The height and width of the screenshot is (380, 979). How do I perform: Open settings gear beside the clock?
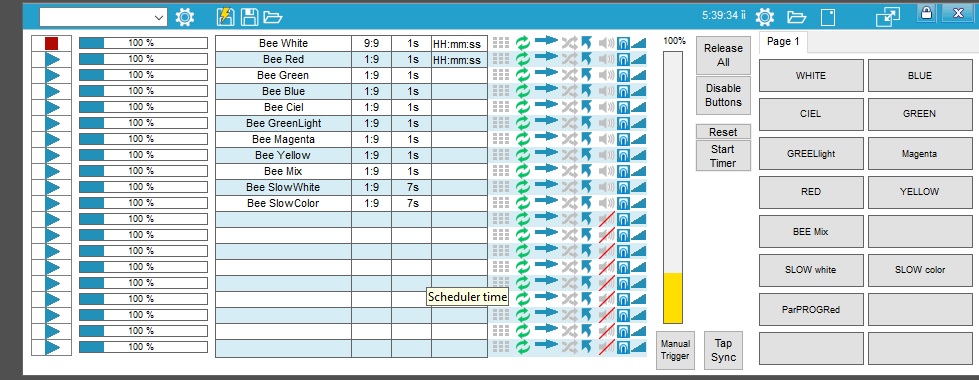click(x=765, y=17)
